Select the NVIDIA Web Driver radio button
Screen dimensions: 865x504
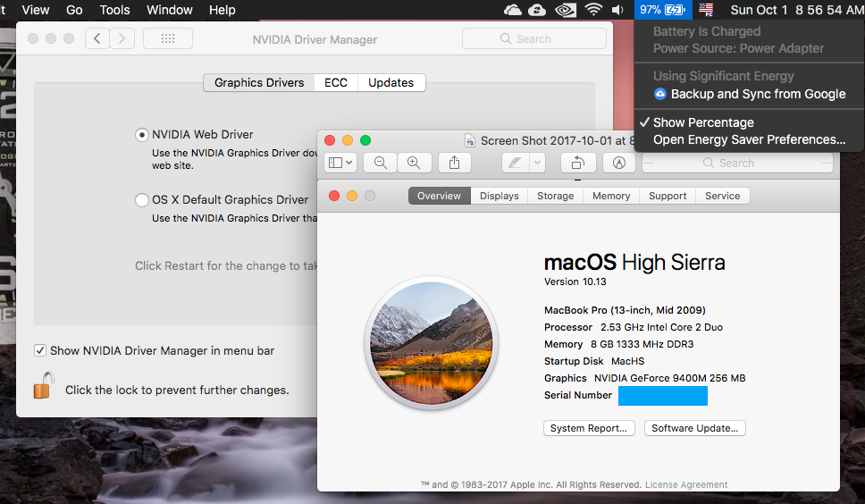tap(142, 135)
